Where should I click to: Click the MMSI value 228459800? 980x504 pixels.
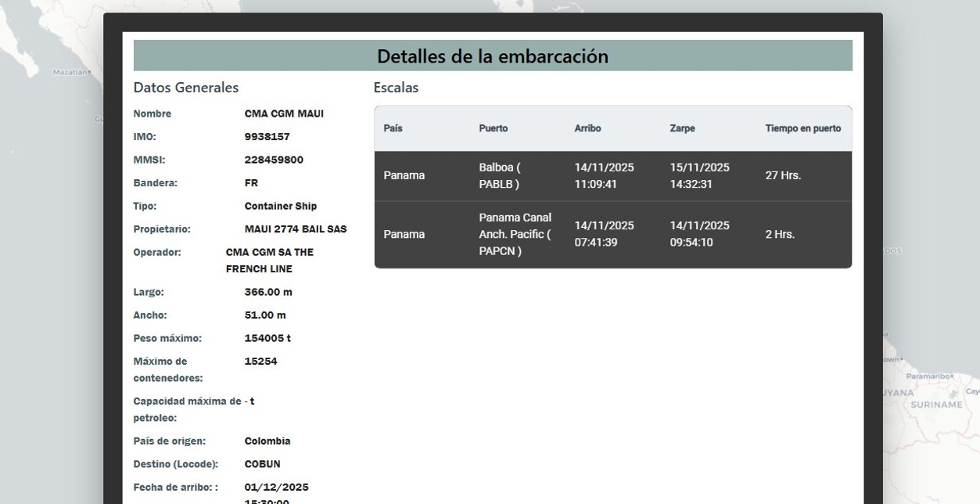(x=274, y=160)
